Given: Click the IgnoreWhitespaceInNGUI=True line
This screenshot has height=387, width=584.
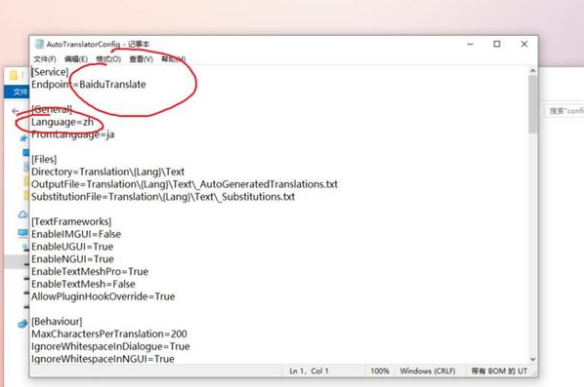Looking at the screenshot, I should click(x=103, y=359).
